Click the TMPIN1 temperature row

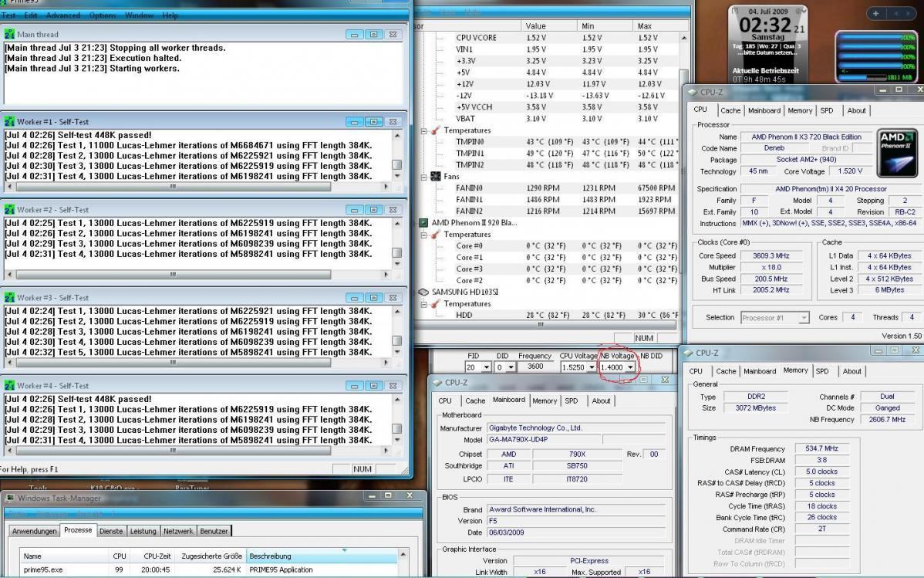coord(548,154)
